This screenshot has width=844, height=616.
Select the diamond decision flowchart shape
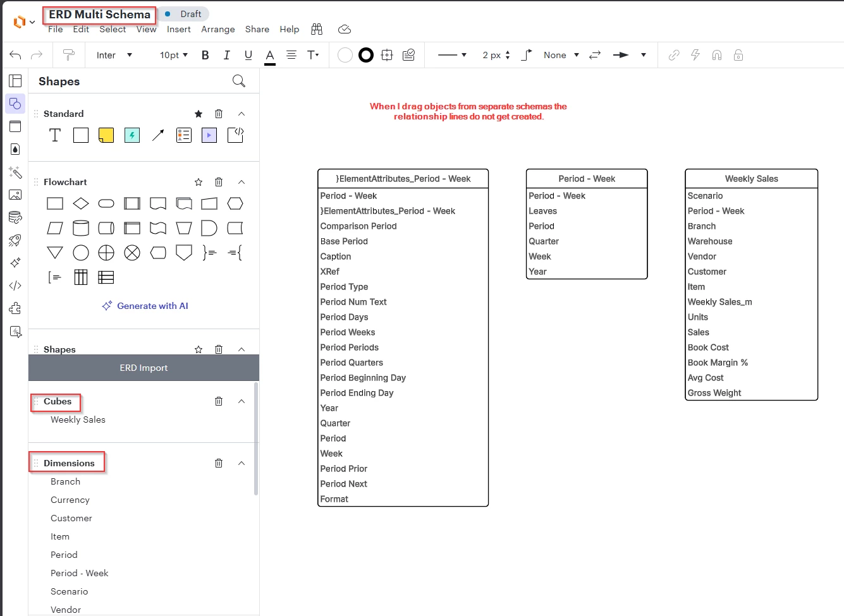coord(81,203)
